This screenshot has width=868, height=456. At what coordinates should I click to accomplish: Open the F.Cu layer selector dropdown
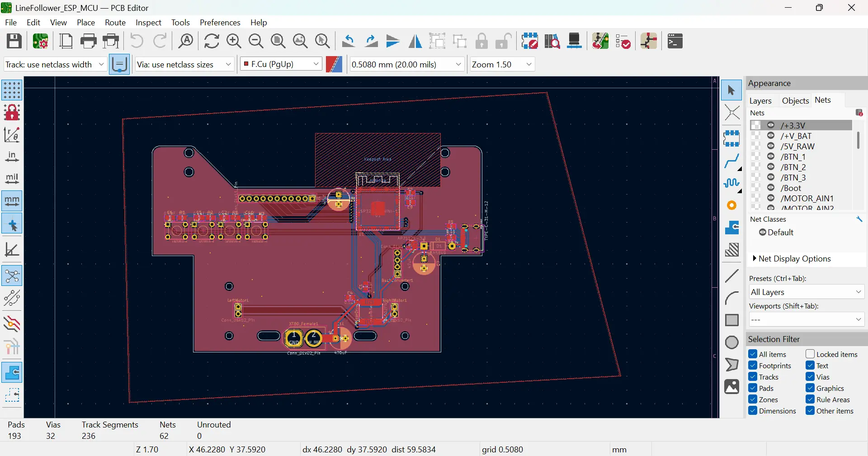[281, 64]
